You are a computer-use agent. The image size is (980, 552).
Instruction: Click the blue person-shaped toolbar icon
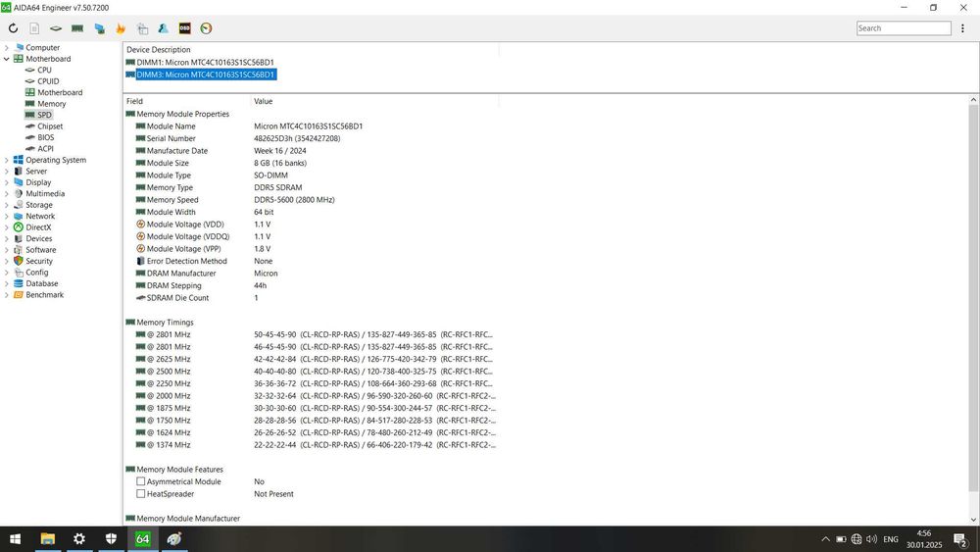click(163, 28)
